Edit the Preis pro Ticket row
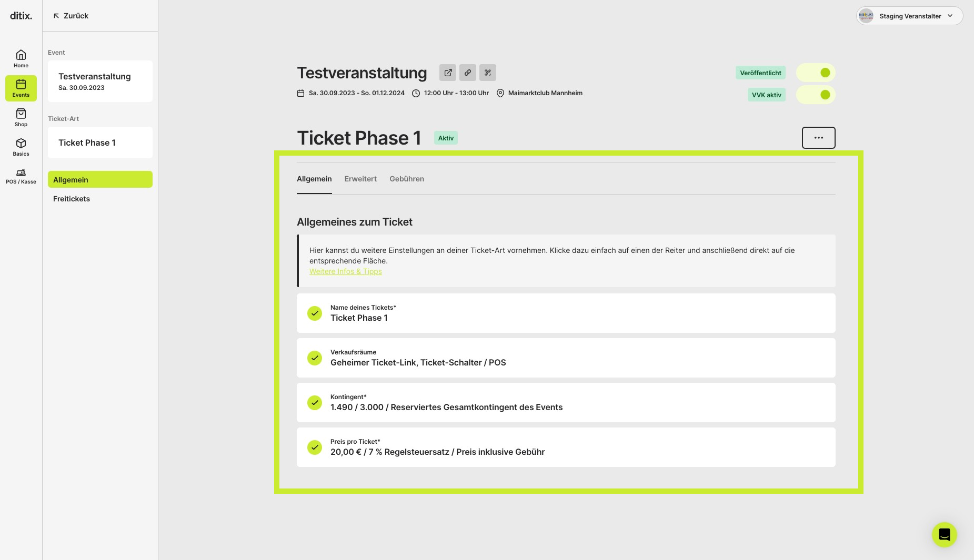This screenshot has width=974, height=560. pyautogui.click(x=566, y=447)
